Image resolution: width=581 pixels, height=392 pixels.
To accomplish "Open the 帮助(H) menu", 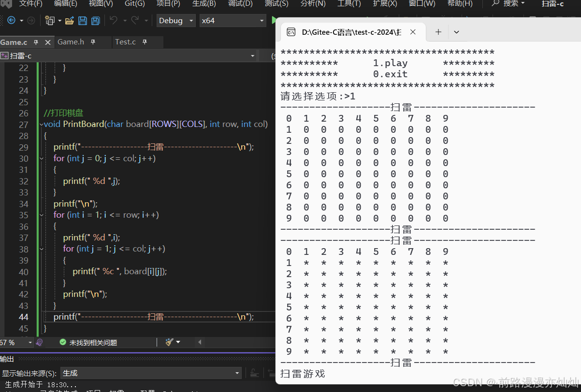I will point(460,3).
